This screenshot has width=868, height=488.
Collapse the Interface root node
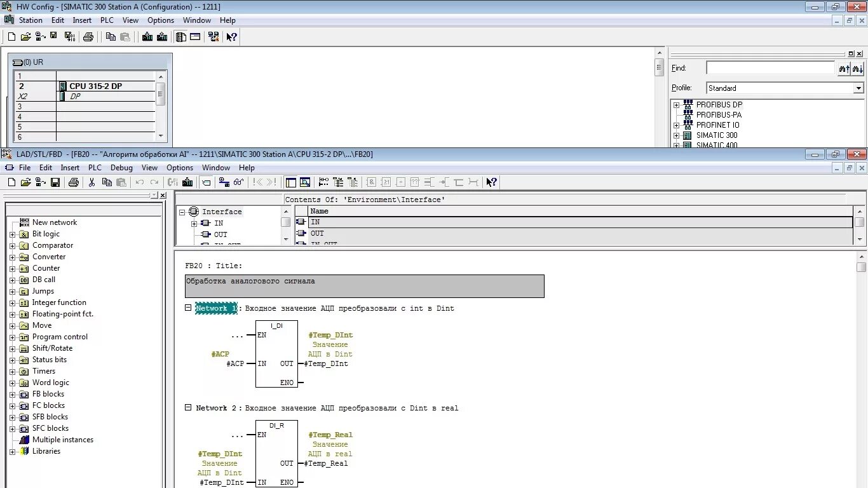pyautogui.click(x=182, y=212)
